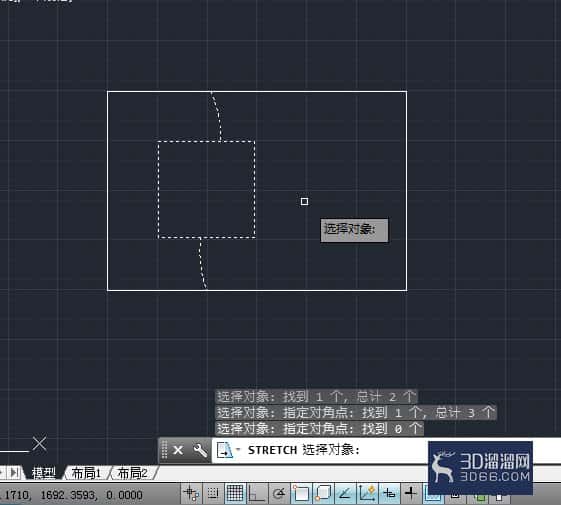Toggle Snap Mode in status bar

point(213,494)
